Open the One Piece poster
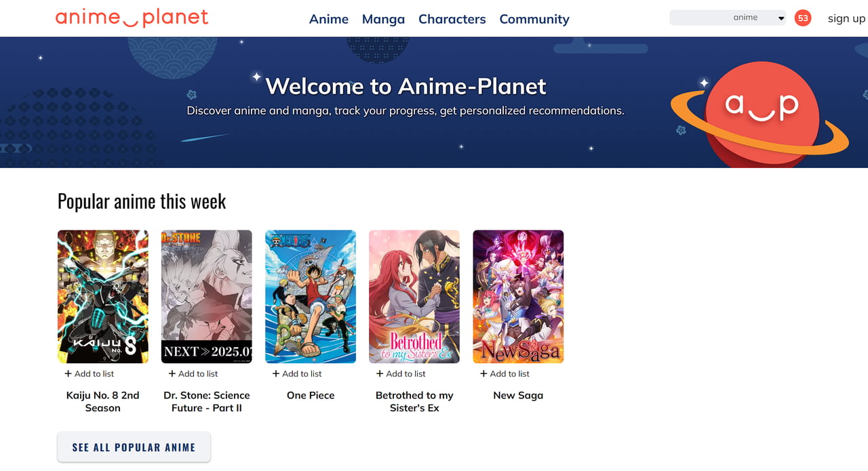The width and height of the screenshot is (868, 471). pos(311,297)
